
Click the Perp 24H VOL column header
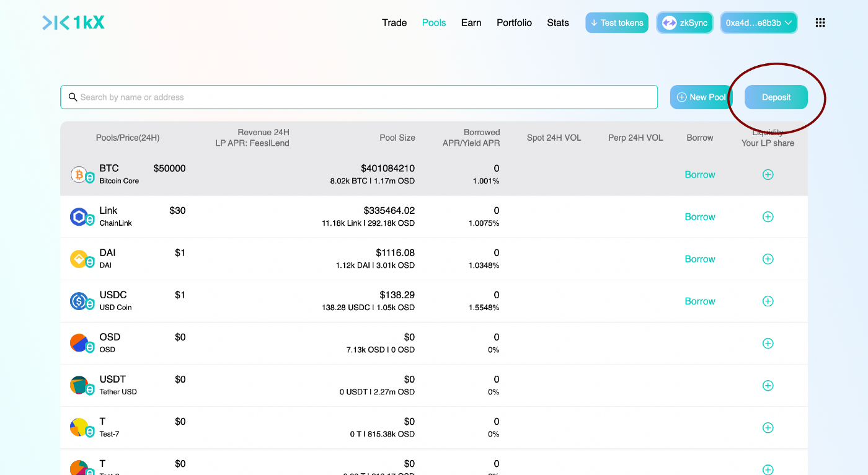point(635,138)
